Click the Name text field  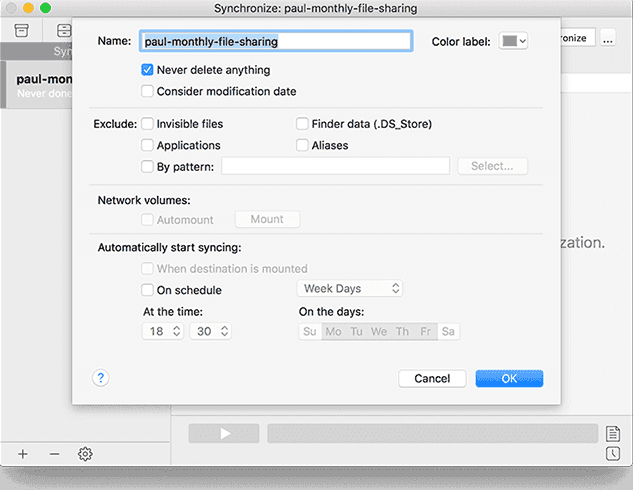point(275,42)
